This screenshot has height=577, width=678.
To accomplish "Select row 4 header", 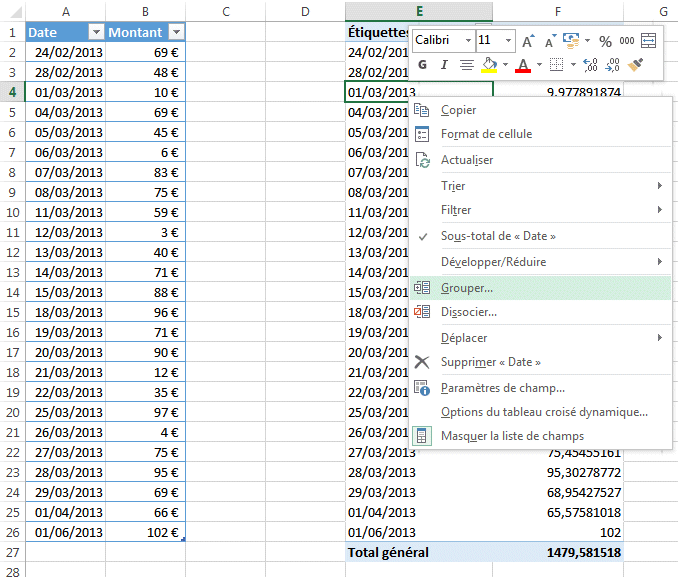I will click(12, 92).
